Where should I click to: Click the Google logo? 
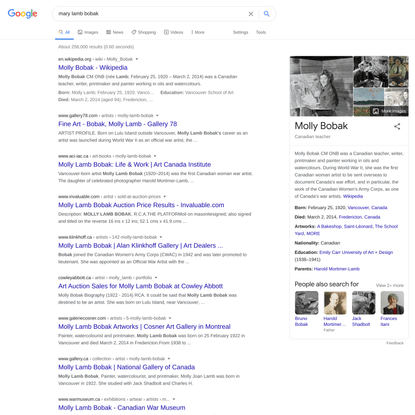tap(22, 14)
